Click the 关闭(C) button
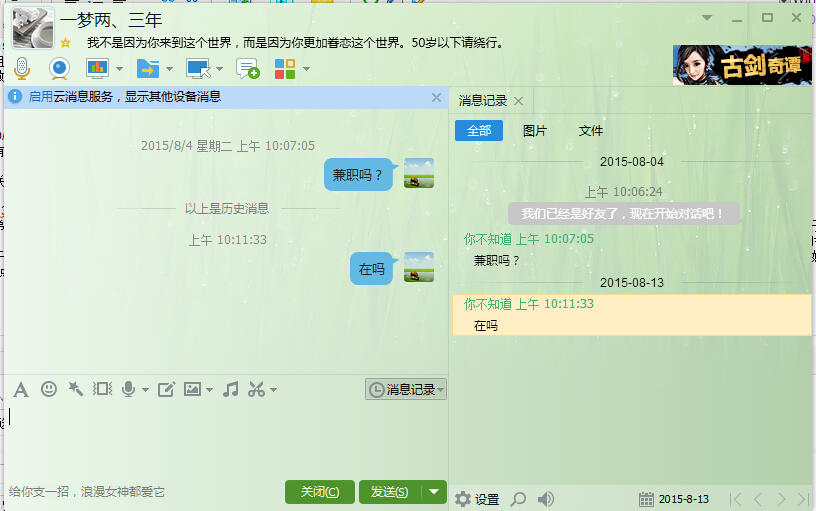Image resolution: width=816 pixels, height=511 pixels. click(x=320, y=492)
